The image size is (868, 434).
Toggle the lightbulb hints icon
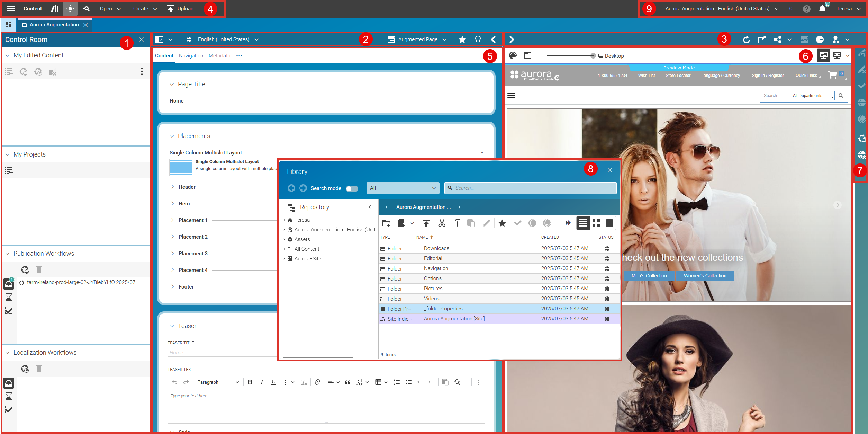tap(478, 39)
